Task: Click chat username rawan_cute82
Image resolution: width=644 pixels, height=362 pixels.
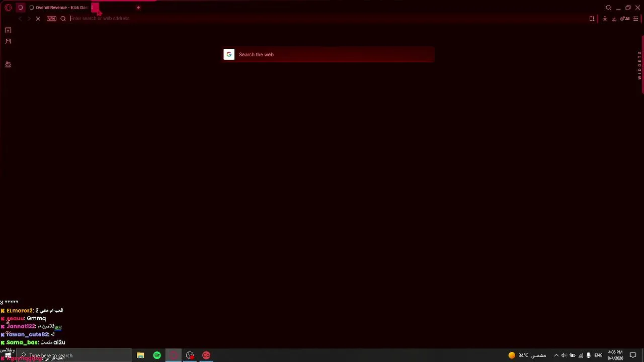Action: click(x=27, y=335)
